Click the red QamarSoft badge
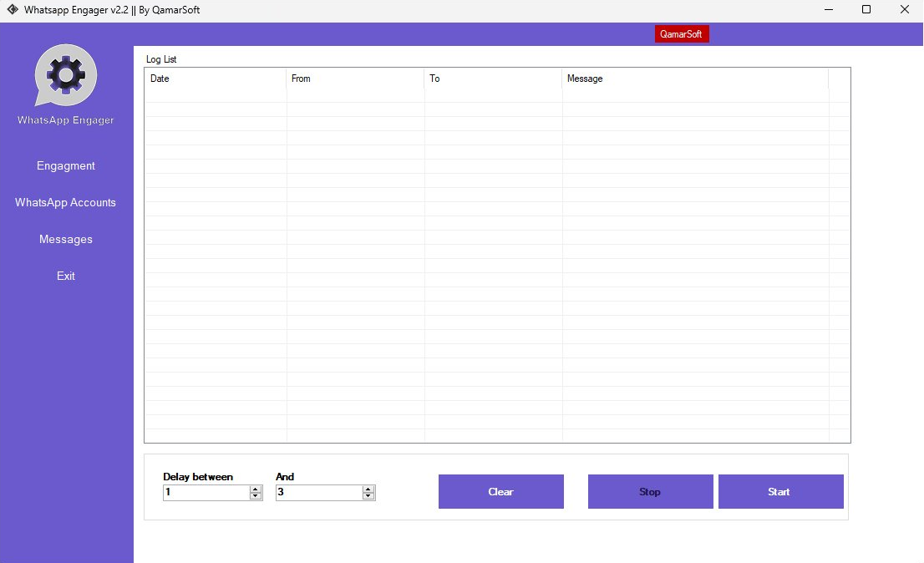This screenshot has width=924, height=563. point(682,34)
